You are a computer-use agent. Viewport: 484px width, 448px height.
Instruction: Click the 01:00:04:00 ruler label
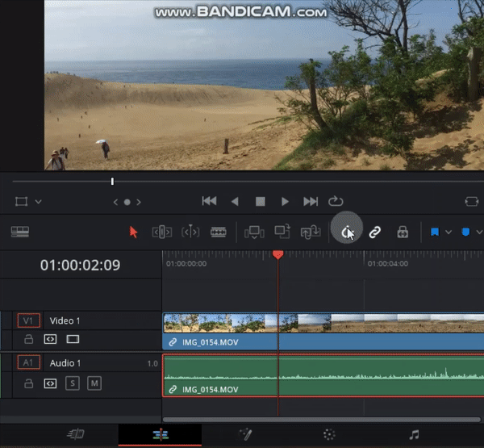point(388,264)
